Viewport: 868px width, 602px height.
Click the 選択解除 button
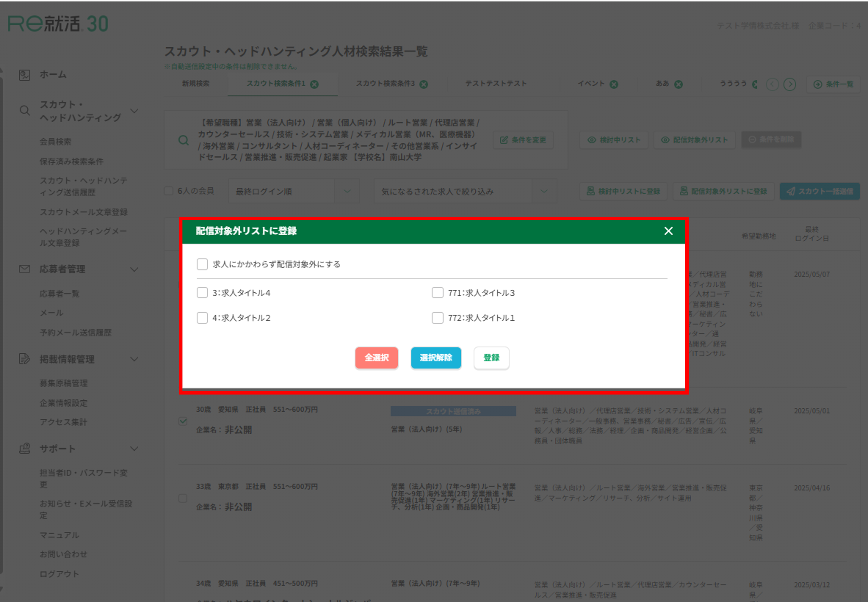pos(436,358)
